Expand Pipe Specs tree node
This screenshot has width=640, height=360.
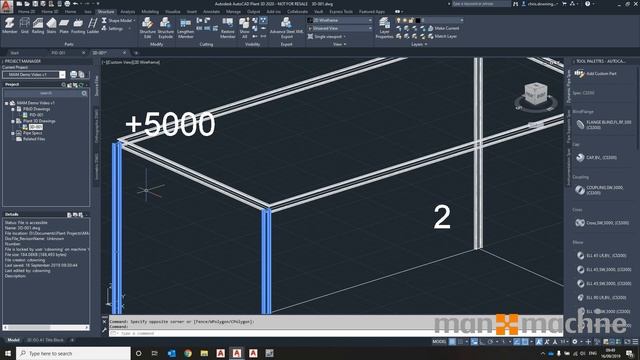[13, 133]
